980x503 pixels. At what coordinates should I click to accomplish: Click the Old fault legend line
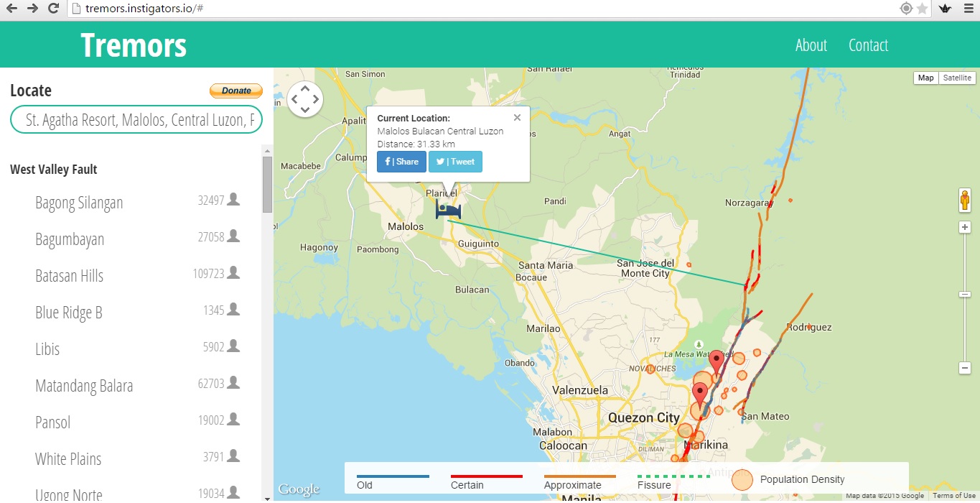(x=393, y=476)
